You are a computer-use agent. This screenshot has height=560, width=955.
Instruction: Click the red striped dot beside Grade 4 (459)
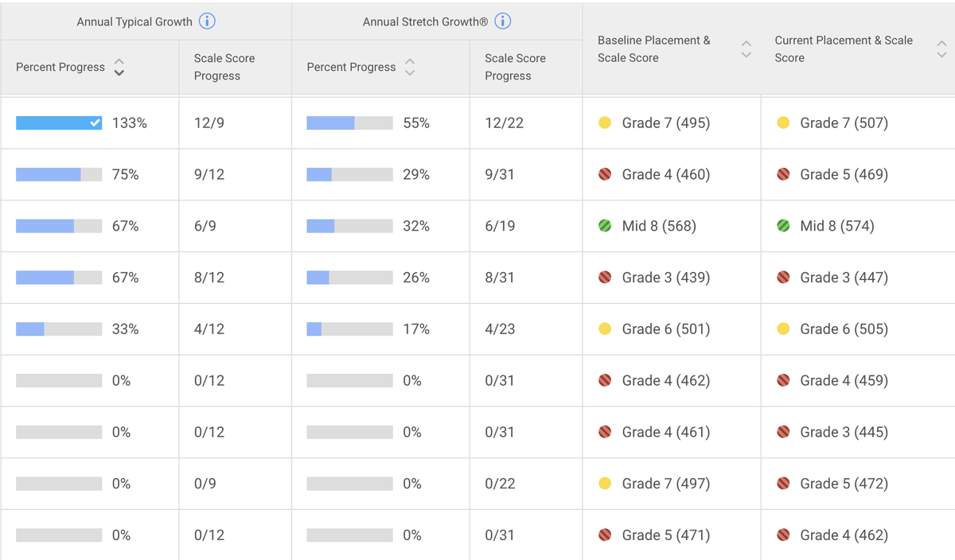coord(783,380)
